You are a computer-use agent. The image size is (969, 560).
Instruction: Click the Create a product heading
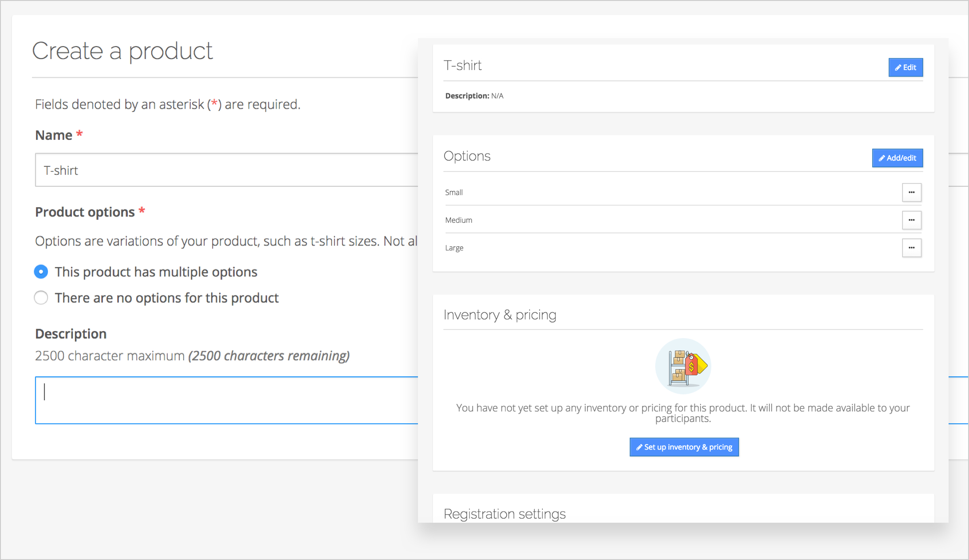122,51
